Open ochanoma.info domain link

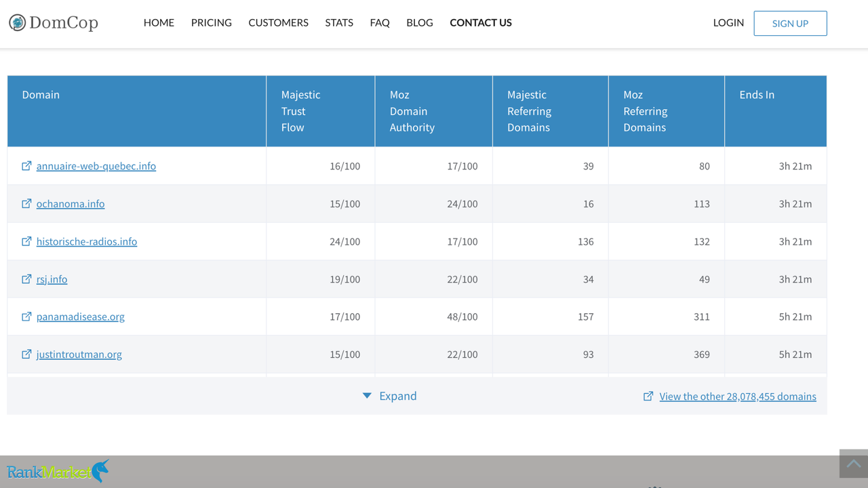[71, 204]
